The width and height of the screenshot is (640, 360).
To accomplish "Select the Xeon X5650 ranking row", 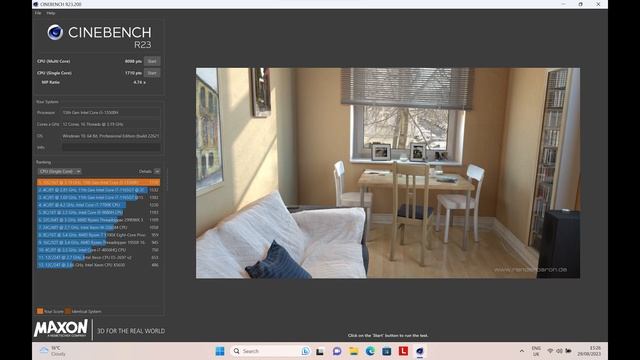I will (x=98, y=265).
